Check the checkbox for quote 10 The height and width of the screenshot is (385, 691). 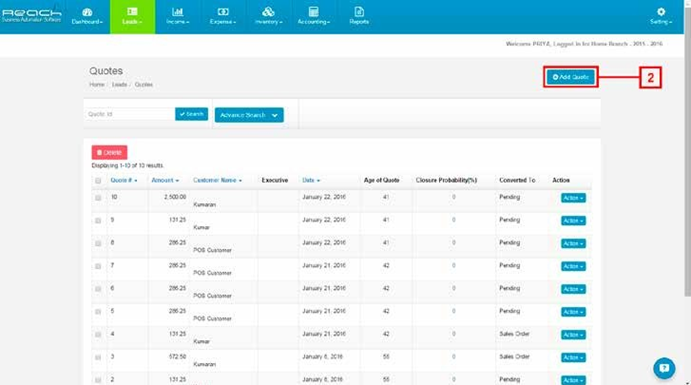click(98, 198)
